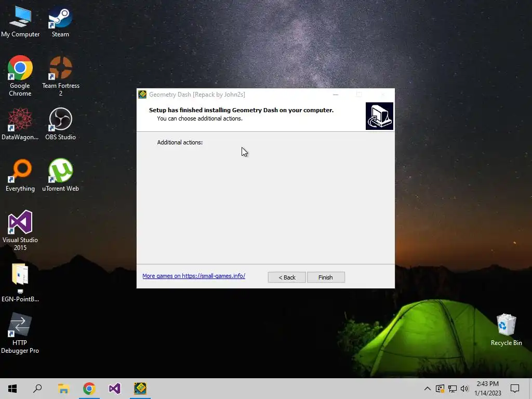The width and height of the screenshot is (532, 399).
Task: Select the EGN-PointB folder icon
Action: 20,282
